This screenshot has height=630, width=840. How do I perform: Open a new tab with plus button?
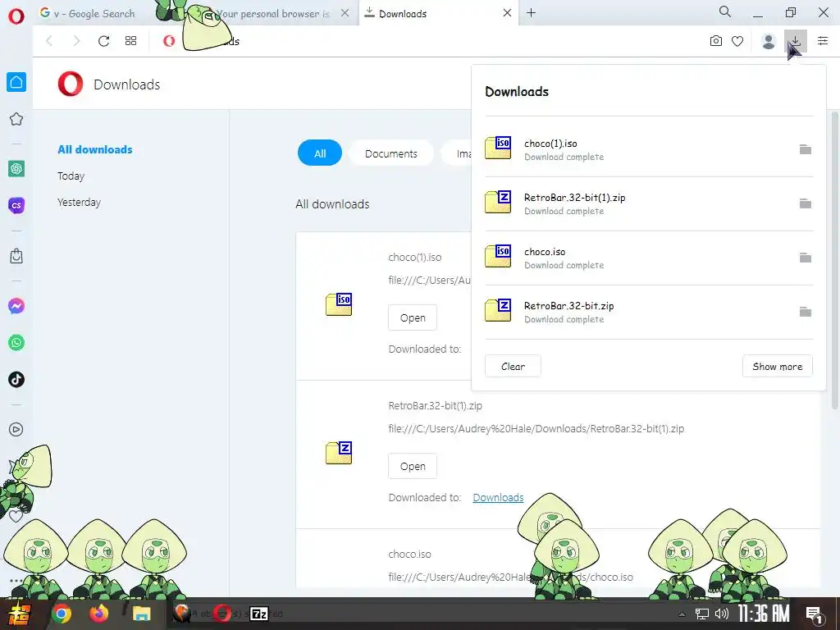point(531,13)
